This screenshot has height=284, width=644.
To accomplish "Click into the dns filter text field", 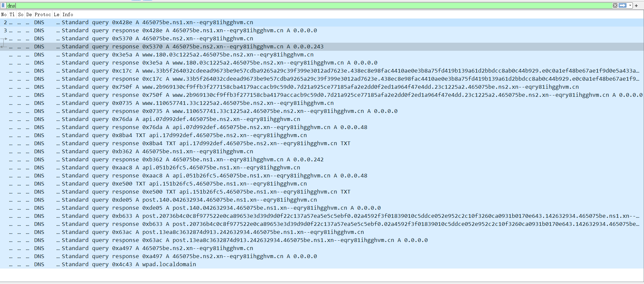I will point(302,5).
